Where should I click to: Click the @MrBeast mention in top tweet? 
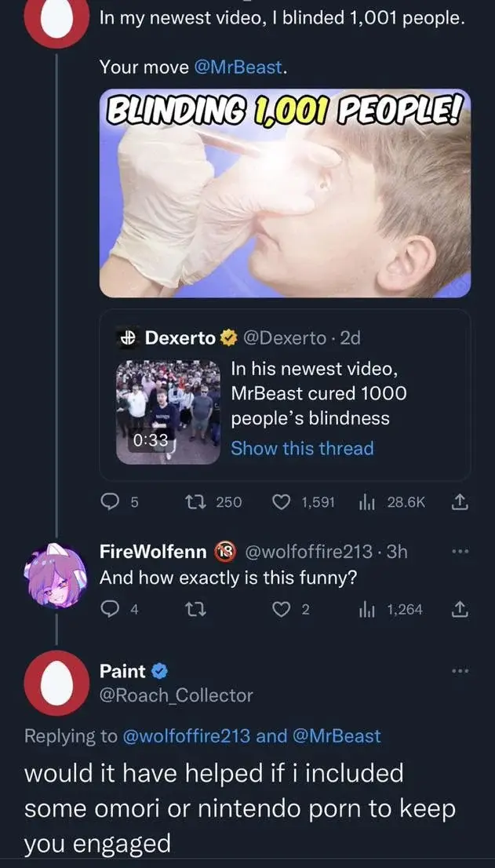click(x=238, y=67)
